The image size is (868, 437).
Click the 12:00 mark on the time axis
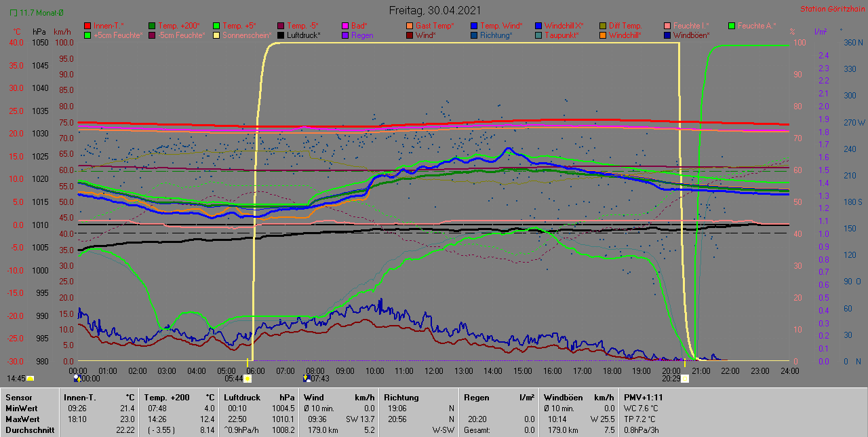pos(434,371)
